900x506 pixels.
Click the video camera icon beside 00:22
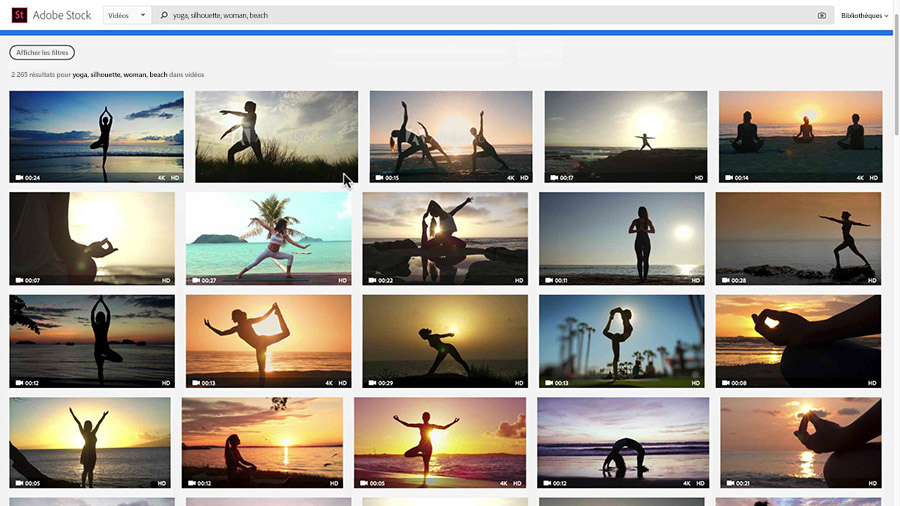pyautogui.click(x=373, y=281)
